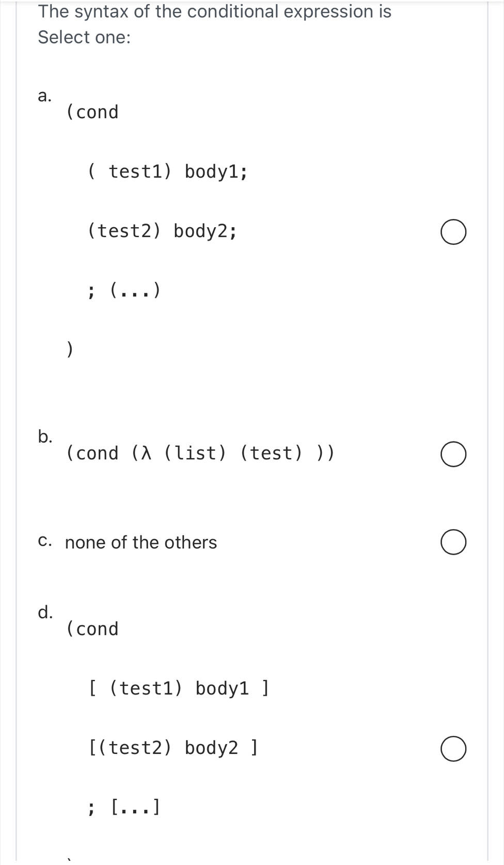Click the '[(test2) body2 ]' code line
Screen dimensions: 504x865
pyautogui.click(x=172, y=747)
